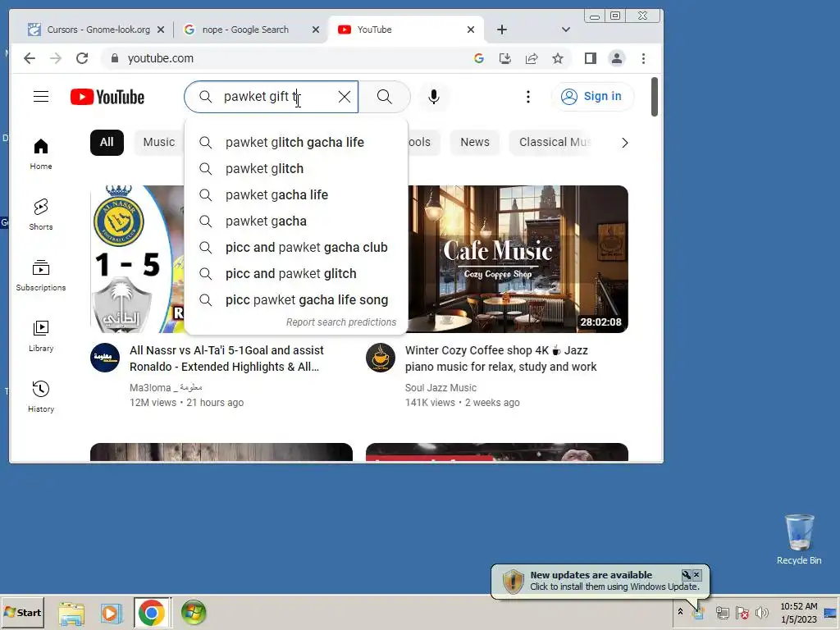Open the Al Nassr vs Al-Ta'i video title
840x630 pixels.
(226, 358)
